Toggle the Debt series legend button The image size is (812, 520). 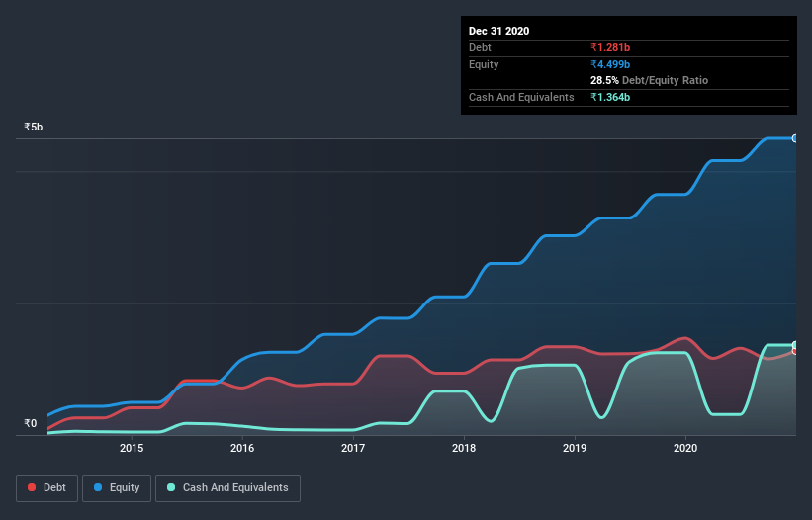pyautogui.click(x=47, y=488)
